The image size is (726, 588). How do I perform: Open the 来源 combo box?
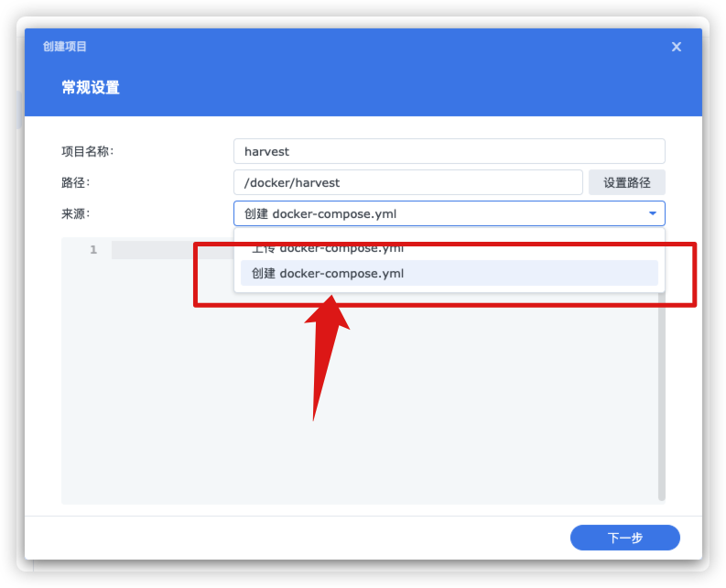439,213
